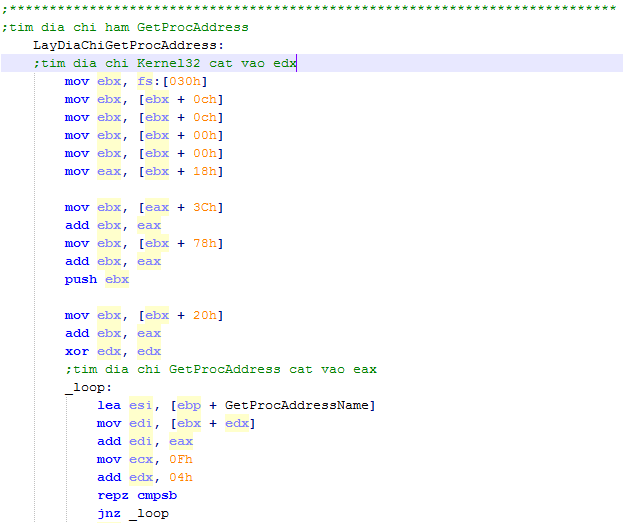Click the line 'repz cmpsb'
The image size is (623, 523).
point(137,496)
